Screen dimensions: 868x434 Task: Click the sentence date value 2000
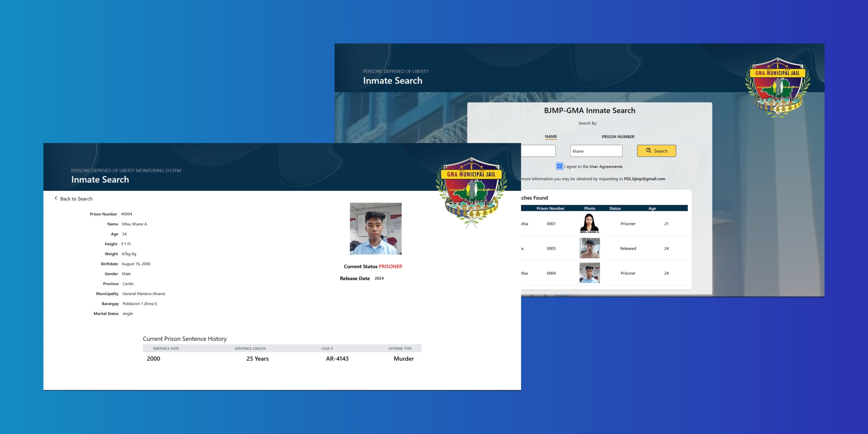tap(153, 359)
